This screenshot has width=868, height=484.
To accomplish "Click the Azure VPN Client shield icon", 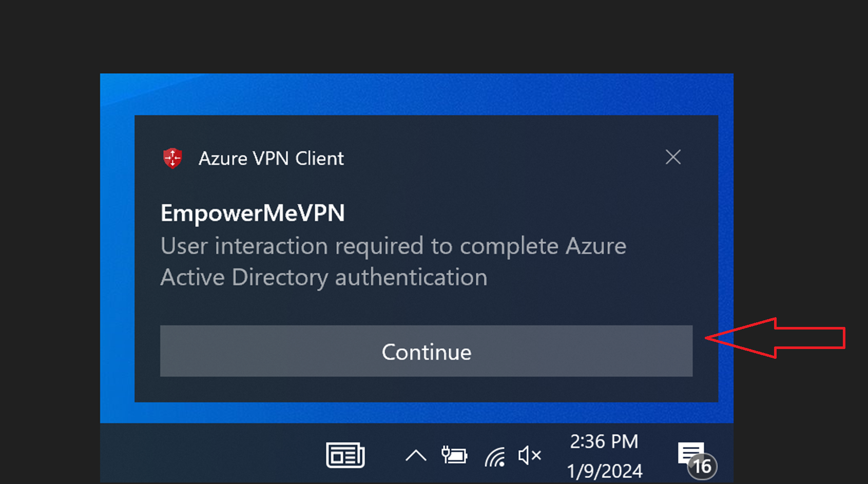I will click(173, 158).
